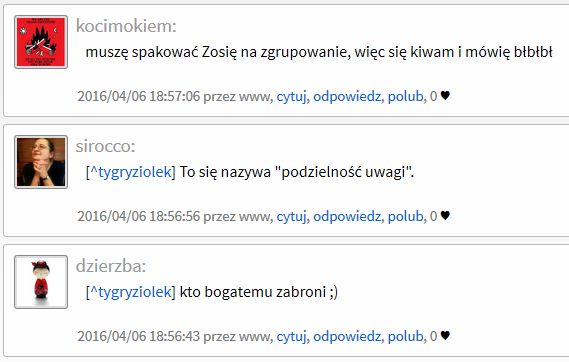Viewport: 569px width, 362px height.
Task: Reply to dzierzba's post via 'odpowiedz'
Action: (347, 337)
